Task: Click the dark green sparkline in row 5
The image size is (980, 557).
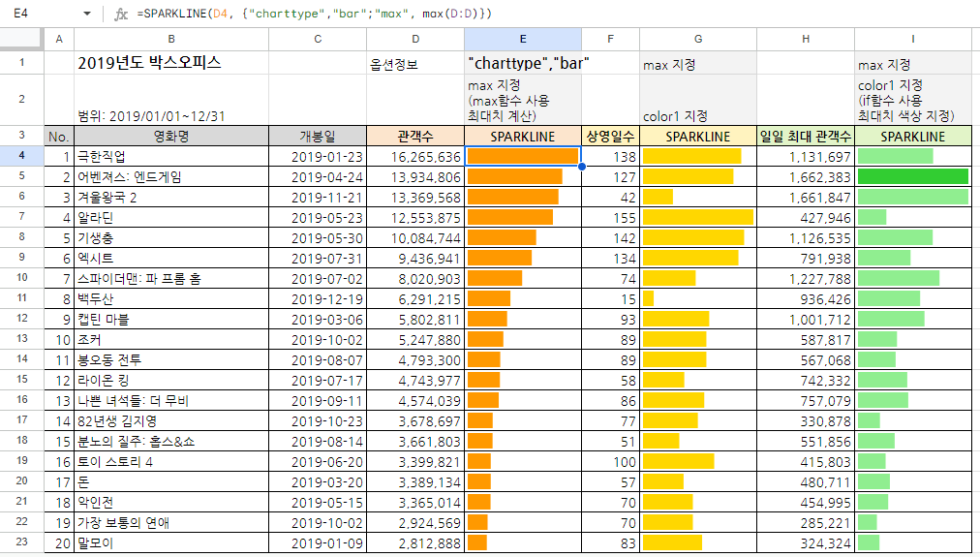Action: 912,176
